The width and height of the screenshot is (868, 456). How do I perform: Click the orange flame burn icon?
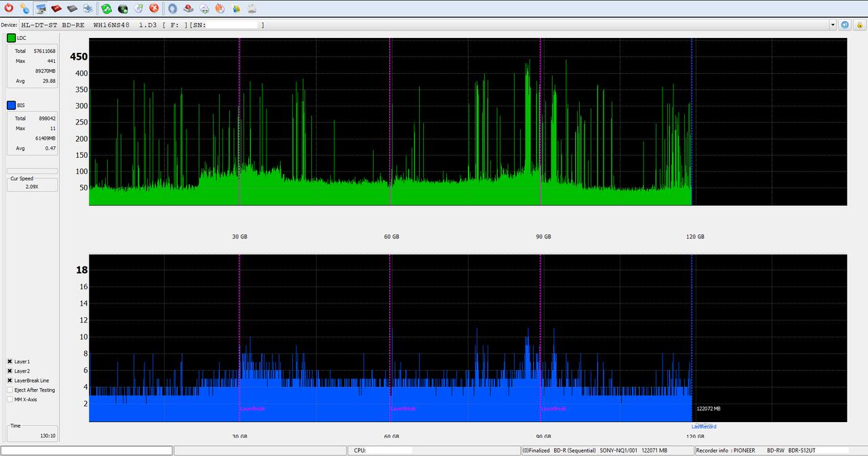(220, 9)
